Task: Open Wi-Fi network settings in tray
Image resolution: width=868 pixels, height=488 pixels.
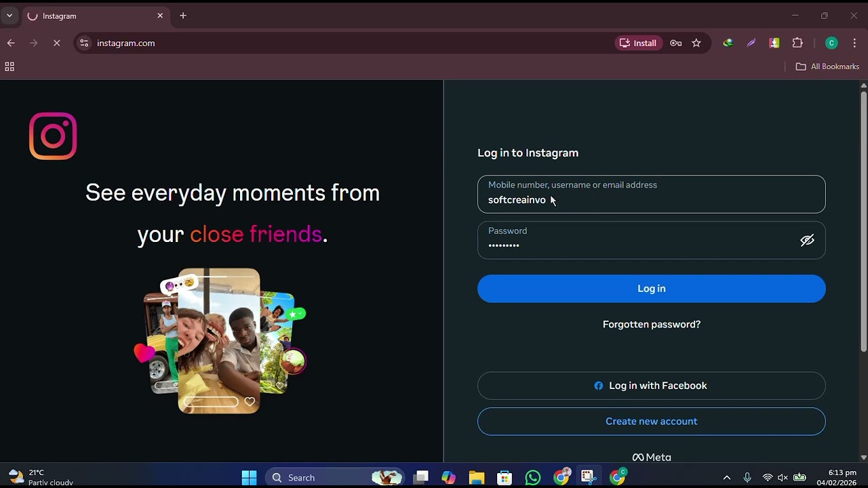Action: (x=768, y=478)
